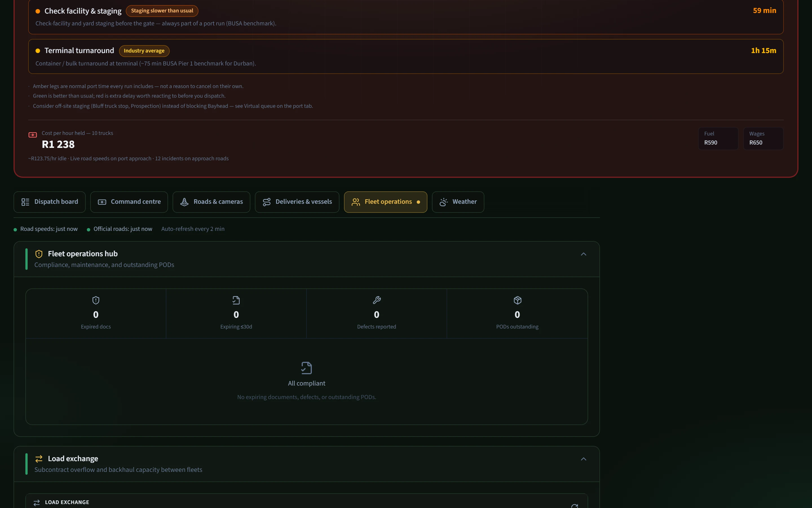This screenshot has height=508, width=812.
Task: Click the Load exchange arrows icon beside title
Action: 39,459
